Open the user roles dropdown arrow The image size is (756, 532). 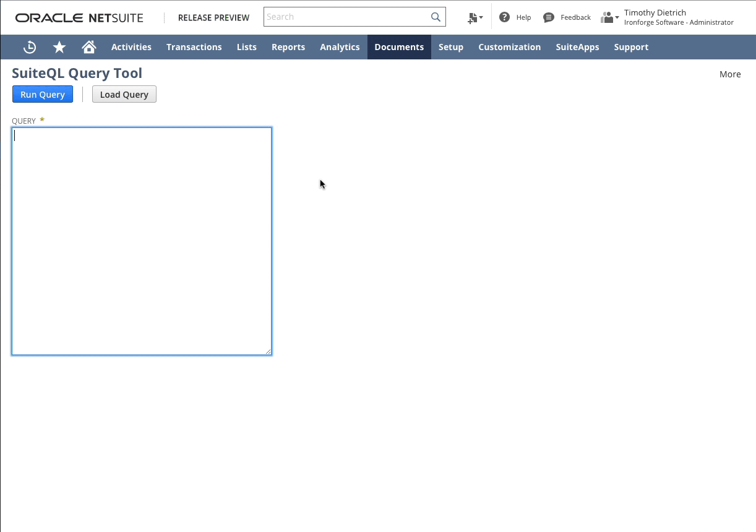point(617,19)
